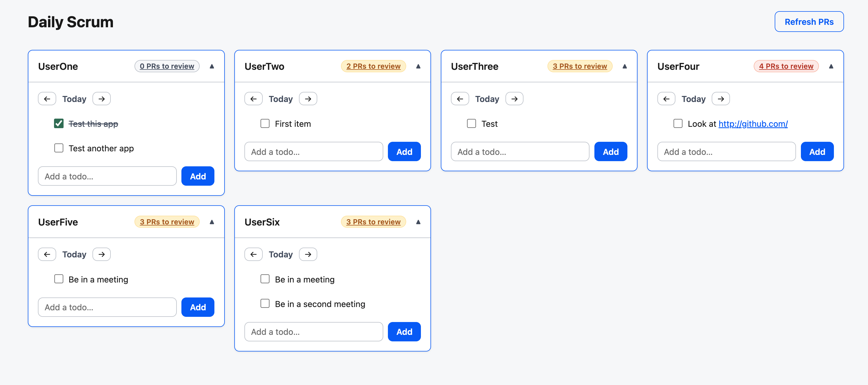Open UserTwo's '2 PRs to review' badge
This screenshot has height=385, width=868.
tap(373, 66)
